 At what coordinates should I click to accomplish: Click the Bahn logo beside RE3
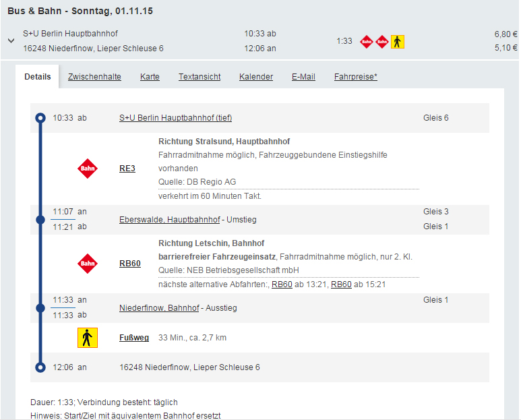(x=88, y=168)
